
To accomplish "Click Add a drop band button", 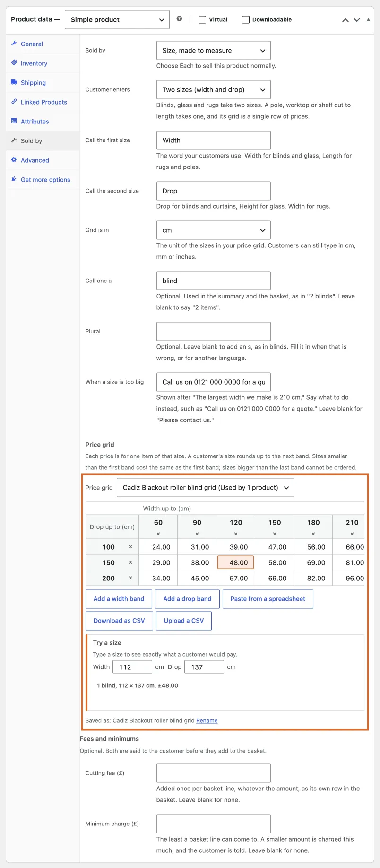I will 188,599.
